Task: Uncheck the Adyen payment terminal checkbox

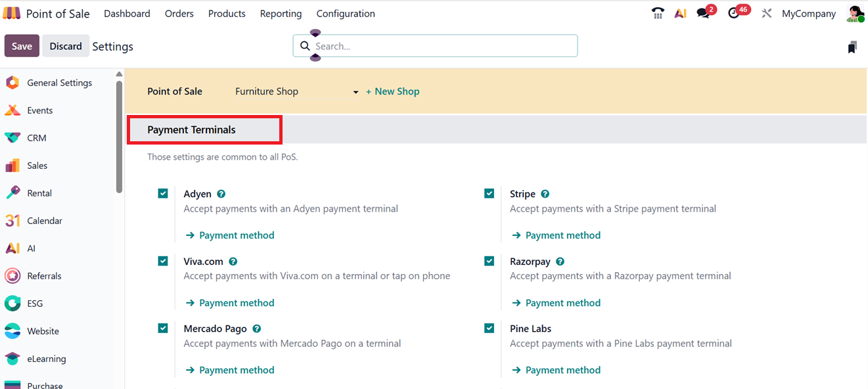Action: [x=163, y=193]
